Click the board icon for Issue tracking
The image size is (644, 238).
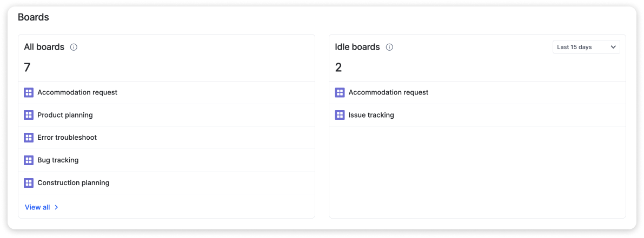click(340, 115)
